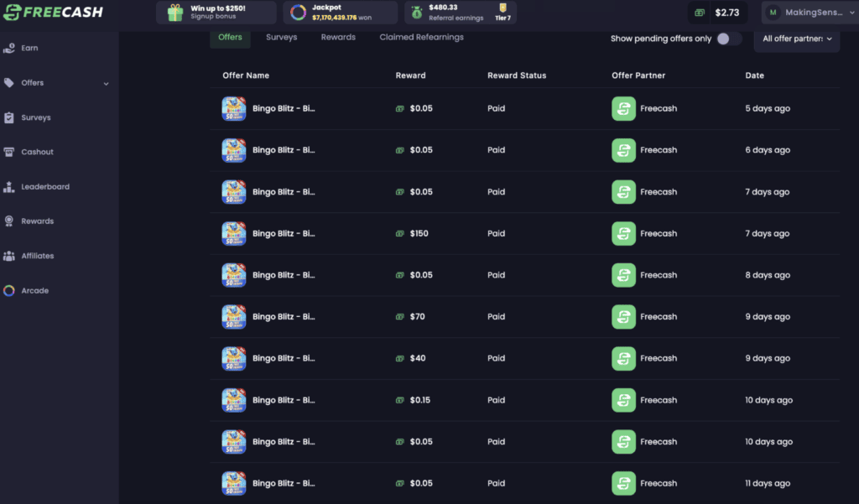
Task: Click the Win up to $250 signup bonus
Action: point(216,13)
